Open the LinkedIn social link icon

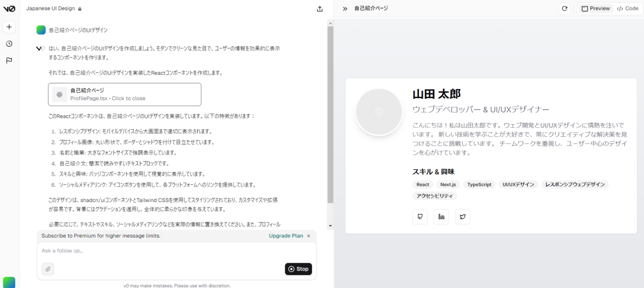pyautogui.click(x=441, y=217)
